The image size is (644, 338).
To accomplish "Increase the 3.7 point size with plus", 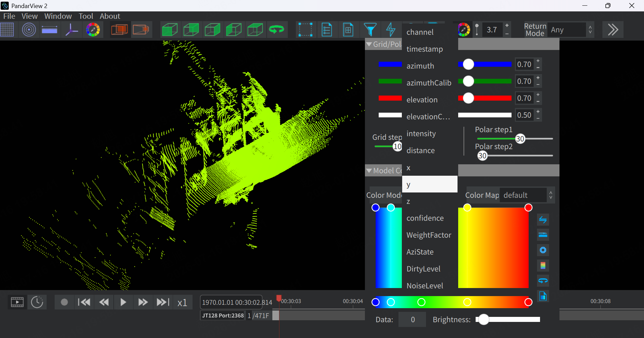I will 507,25.
